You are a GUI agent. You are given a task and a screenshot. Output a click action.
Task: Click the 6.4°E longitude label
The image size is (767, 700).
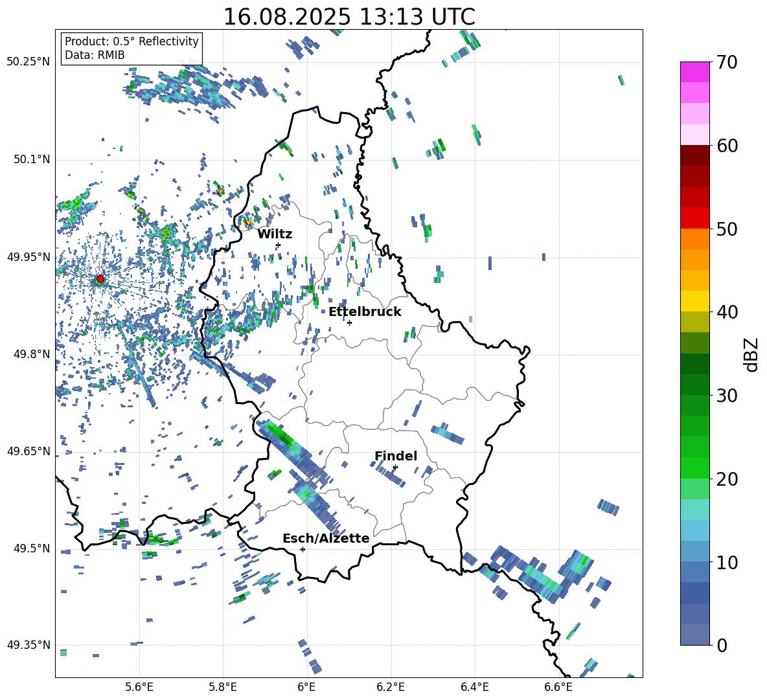[474, 687]
